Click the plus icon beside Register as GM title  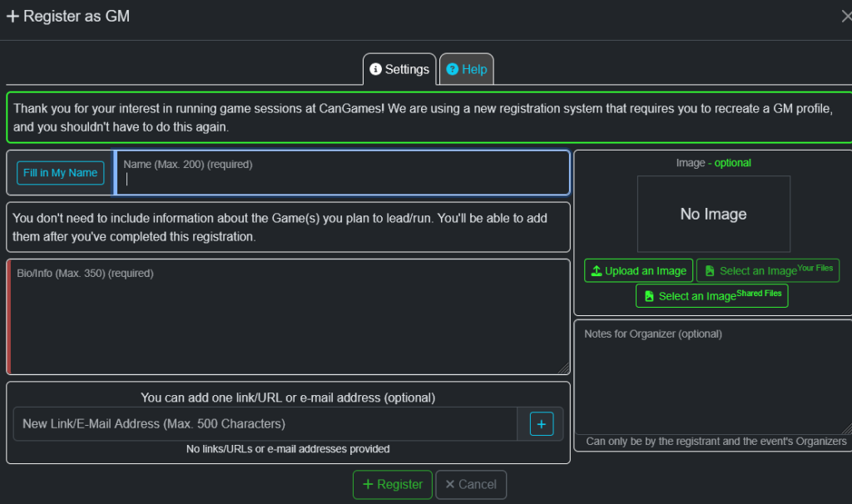point(12,17)
